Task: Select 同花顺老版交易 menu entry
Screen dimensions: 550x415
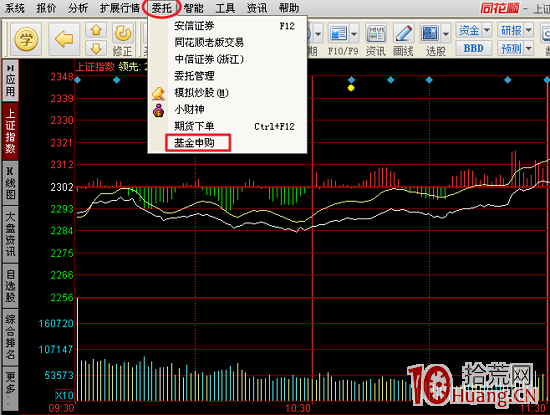Action: click(x=227, y=43)
